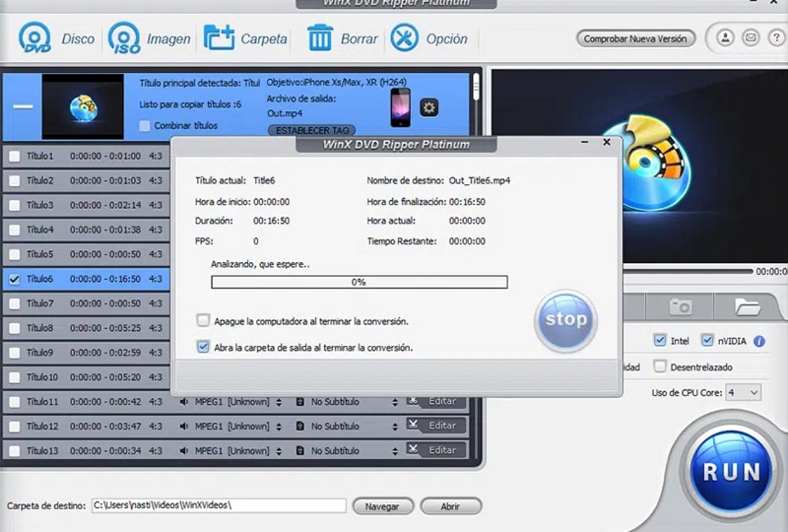Collapse the main title header with minus icon
The width and height of the screenshot is (788, 532).
point(23,106)
